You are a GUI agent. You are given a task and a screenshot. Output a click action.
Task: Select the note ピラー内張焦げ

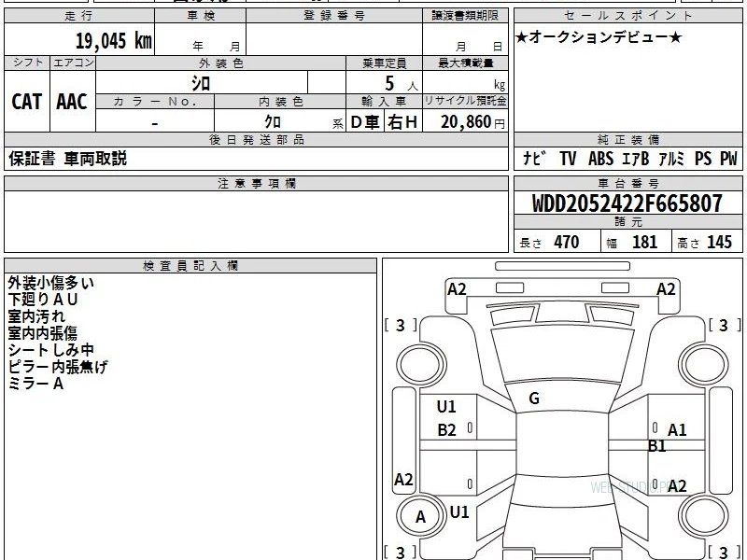[58, 367]
